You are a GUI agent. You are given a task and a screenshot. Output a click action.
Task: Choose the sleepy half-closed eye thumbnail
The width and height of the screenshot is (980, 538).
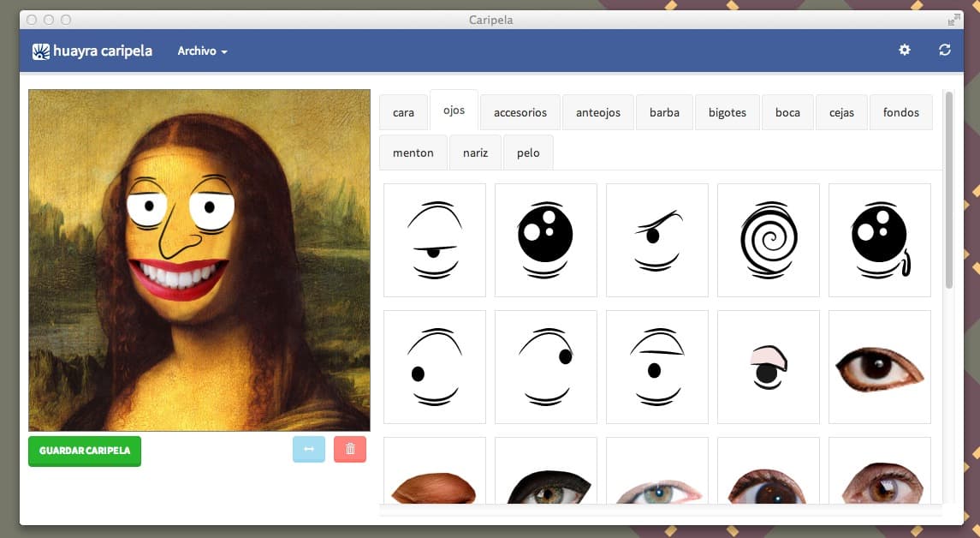pyautogui.click(x=435, y=240)
